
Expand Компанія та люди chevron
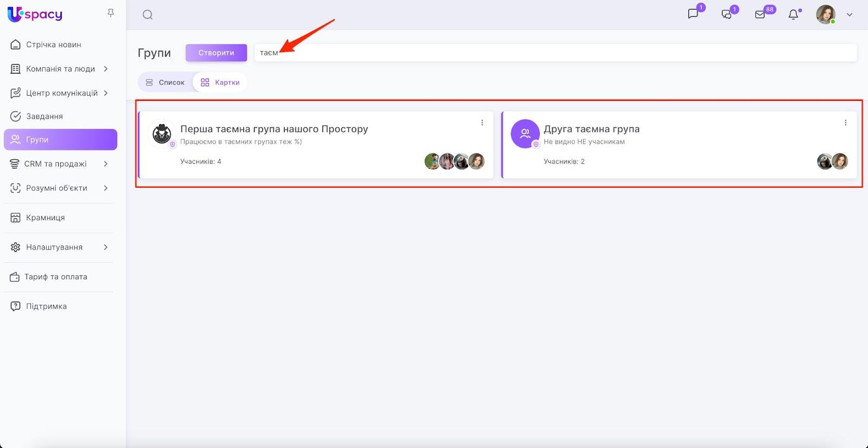click(106, 69)
